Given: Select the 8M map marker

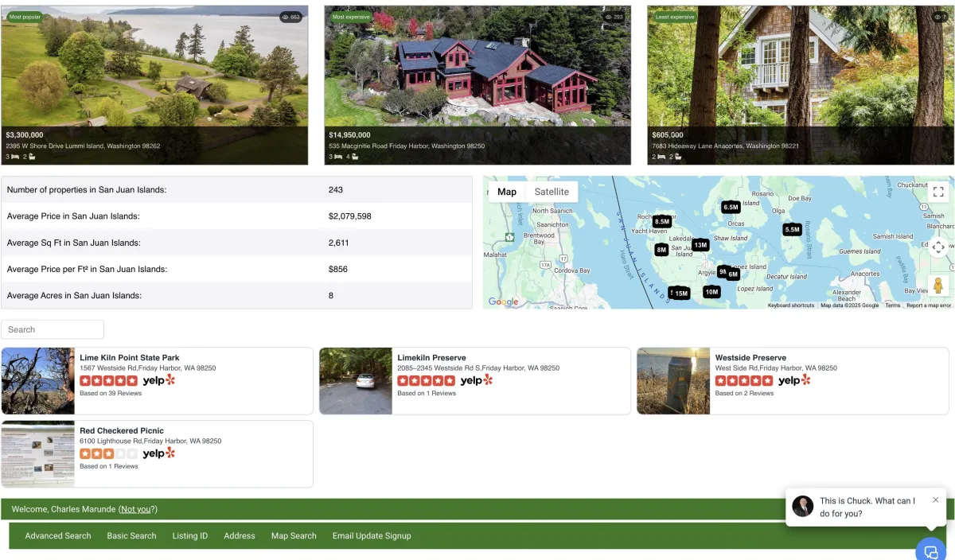Looking at the screenshot, I should (x=661, y=250).
